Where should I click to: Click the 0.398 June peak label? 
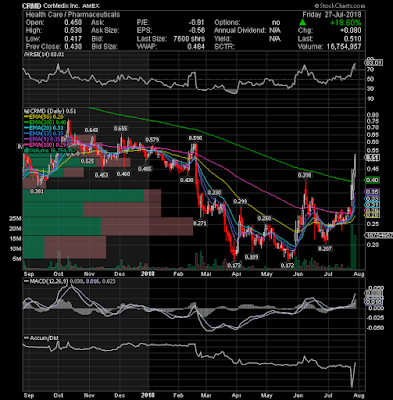[304, 175]
